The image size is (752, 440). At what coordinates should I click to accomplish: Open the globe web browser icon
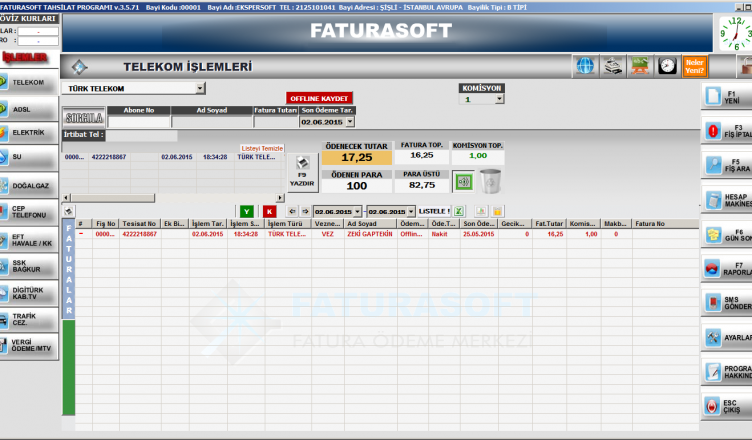[x=585, y=66]
